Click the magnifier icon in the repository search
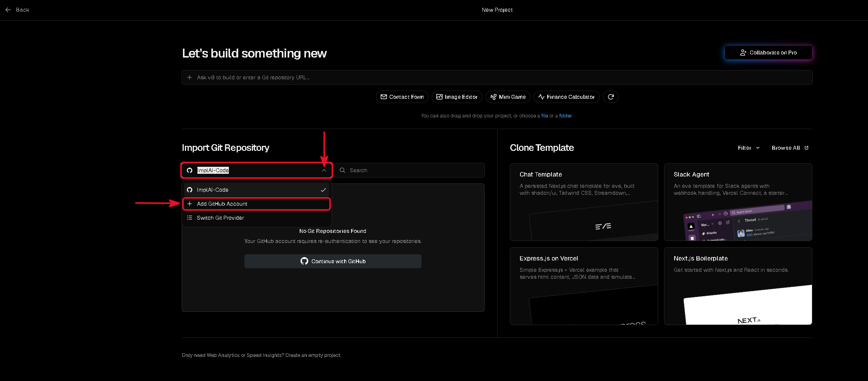The height and width of the screenshot is (381, 868). click(x=343, y=170)
